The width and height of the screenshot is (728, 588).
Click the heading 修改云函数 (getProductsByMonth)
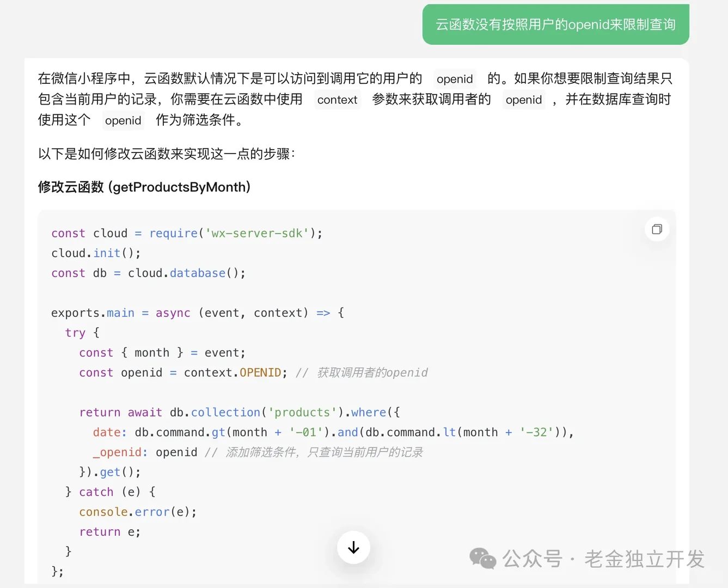coord(144,187)
